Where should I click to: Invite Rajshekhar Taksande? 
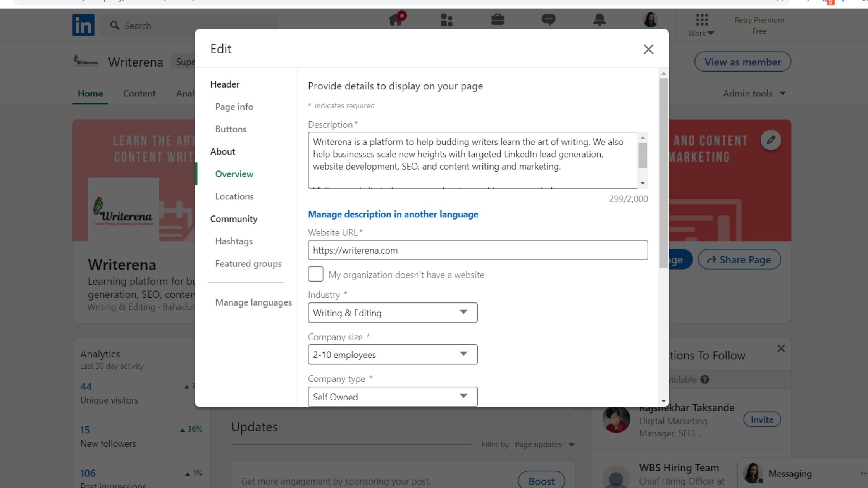(762, 419)
